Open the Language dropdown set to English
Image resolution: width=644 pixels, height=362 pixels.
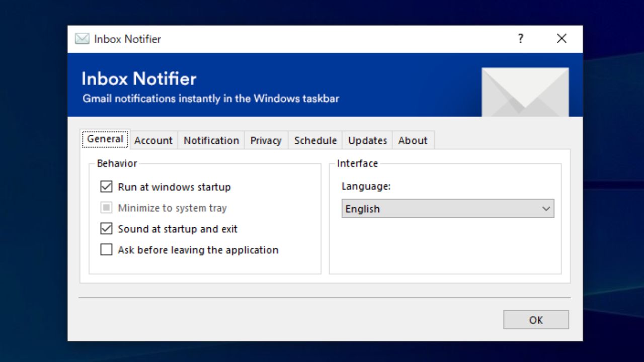point(448,209)
